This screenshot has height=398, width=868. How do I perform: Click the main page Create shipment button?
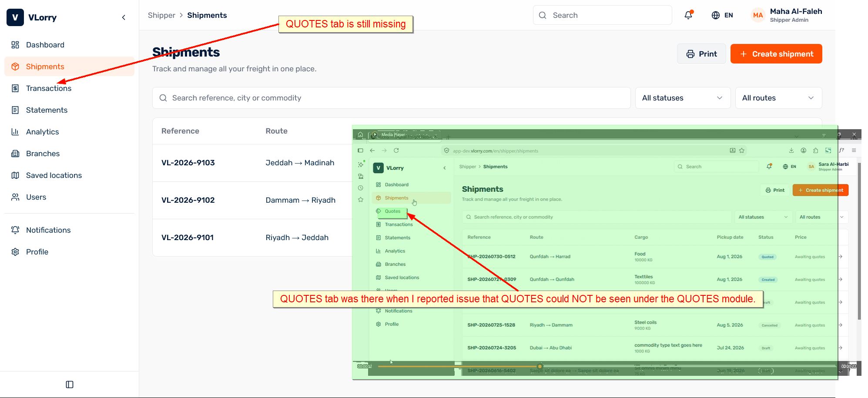776,54
